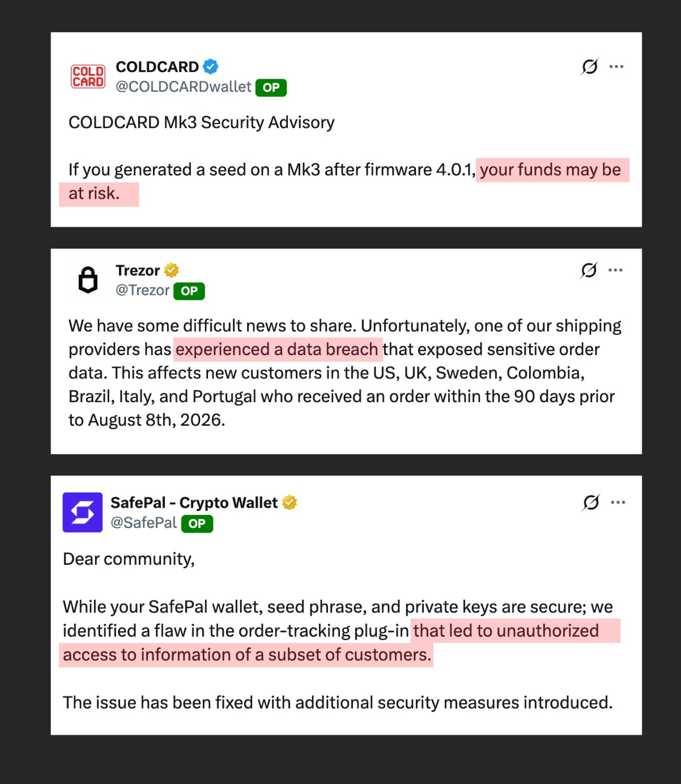Image resolution: width=681 pixels, height=784 pixels.
Task: Click the SafePal - Crypto Wallet display name
Action: [x=194, y=502]
